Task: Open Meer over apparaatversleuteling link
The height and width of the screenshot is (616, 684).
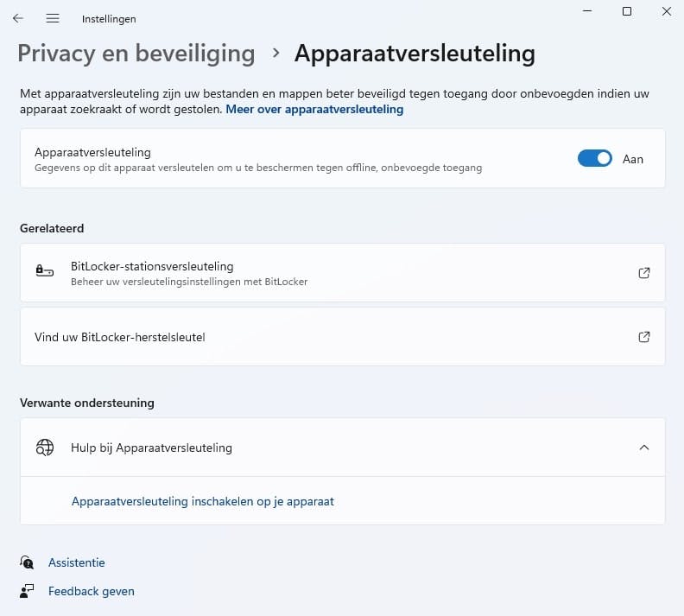Action: pyautogui.click(x=314, y=110)
